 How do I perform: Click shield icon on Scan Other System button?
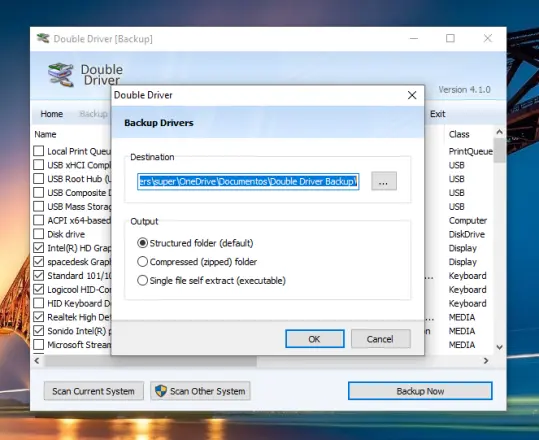(x=161, y=391)
